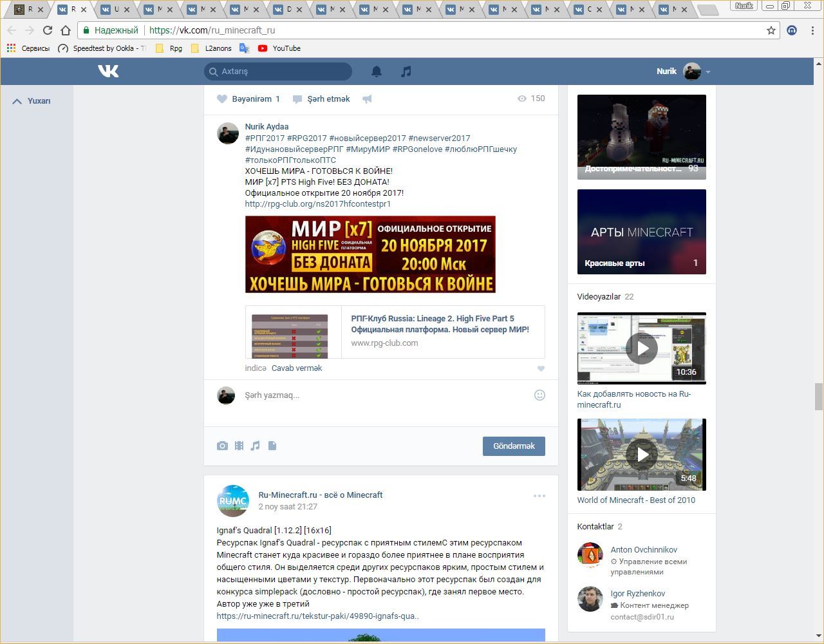Open Nurik Aydaa's profile name link
Viewport: 824px width, 644px height.
click(267, 127)
